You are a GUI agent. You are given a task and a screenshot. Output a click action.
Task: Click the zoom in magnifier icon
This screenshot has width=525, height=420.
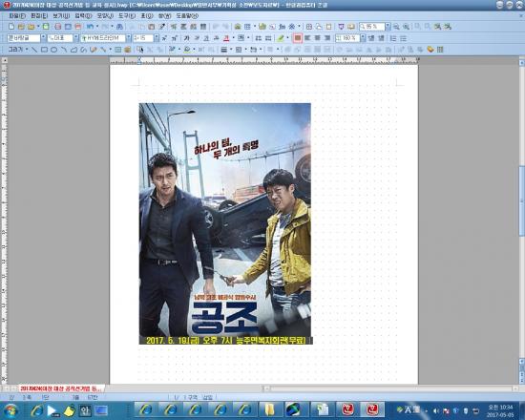[406, 27]
